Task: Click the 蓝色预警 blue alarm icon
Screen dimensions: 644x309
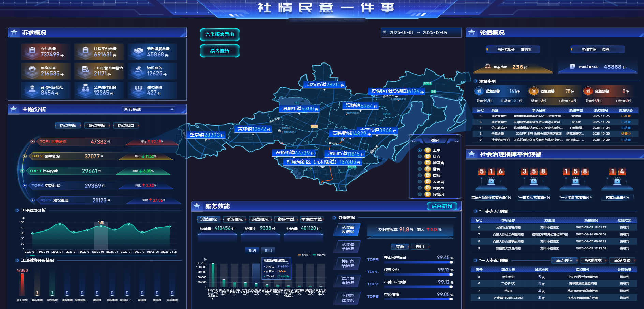Action: [479, 91]
